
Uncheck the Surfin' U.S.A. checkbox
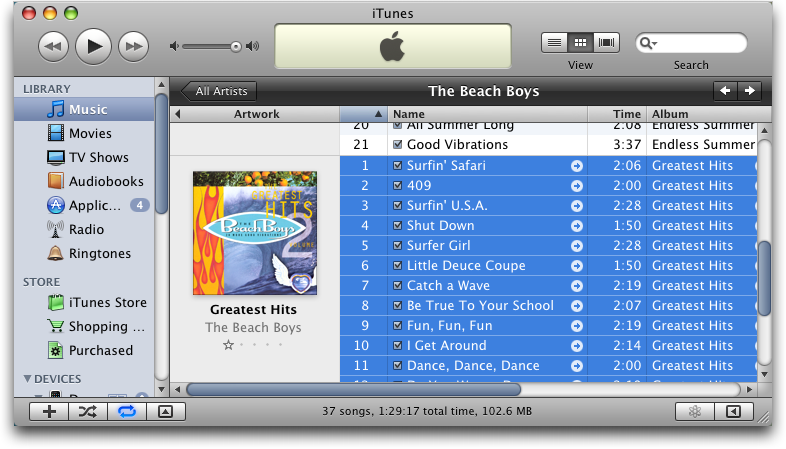click(x=398, y=205)
